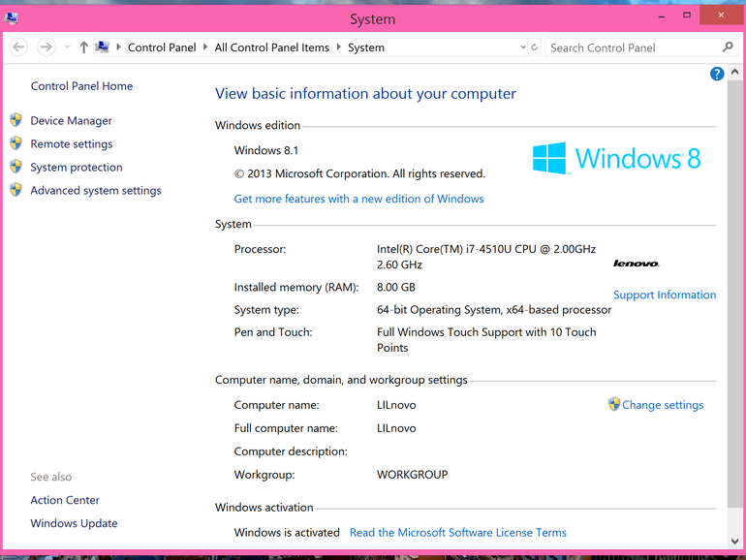Select the System breadcrumb item

coord(366,47)
